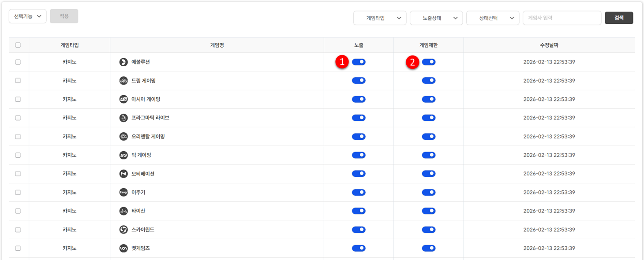The width and height of the screenshot is (644, 260).
Task: Click the 적용 apply button
Action: coord(64,16)
